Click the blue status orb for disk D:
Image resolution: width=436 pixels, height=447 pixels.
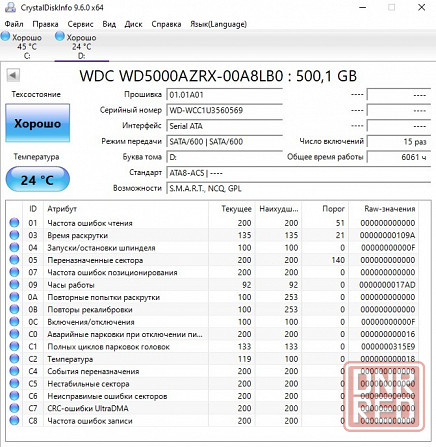[x=60, y=36]
